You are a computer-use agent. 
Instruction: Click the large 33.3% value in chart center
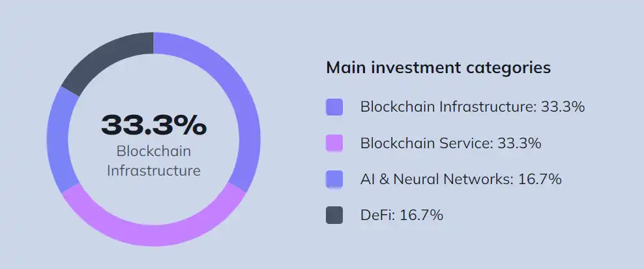pos(154,125)
